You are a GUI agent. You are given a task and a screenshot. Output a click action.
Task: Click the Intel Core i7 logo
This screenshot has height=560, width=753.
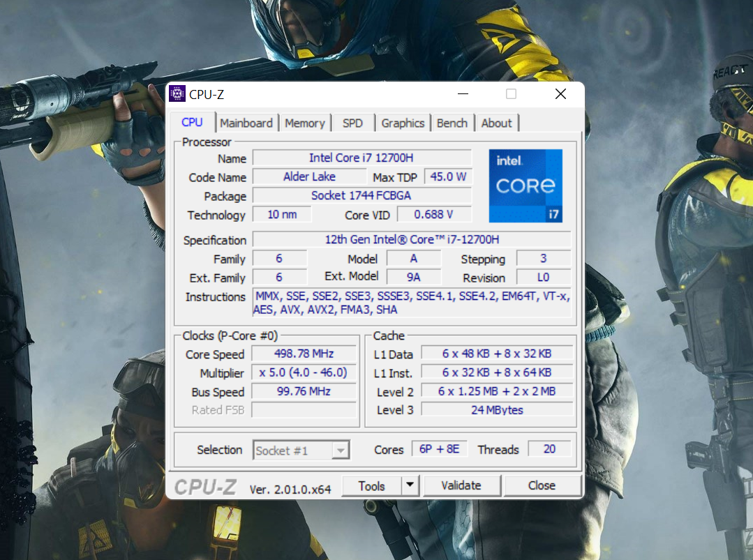click(525, 186)
